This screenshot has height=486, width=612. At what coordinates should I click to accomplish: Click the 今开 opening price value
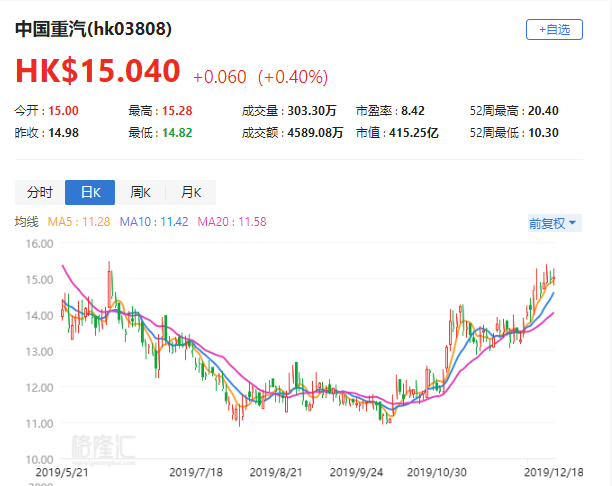point(65,111)
